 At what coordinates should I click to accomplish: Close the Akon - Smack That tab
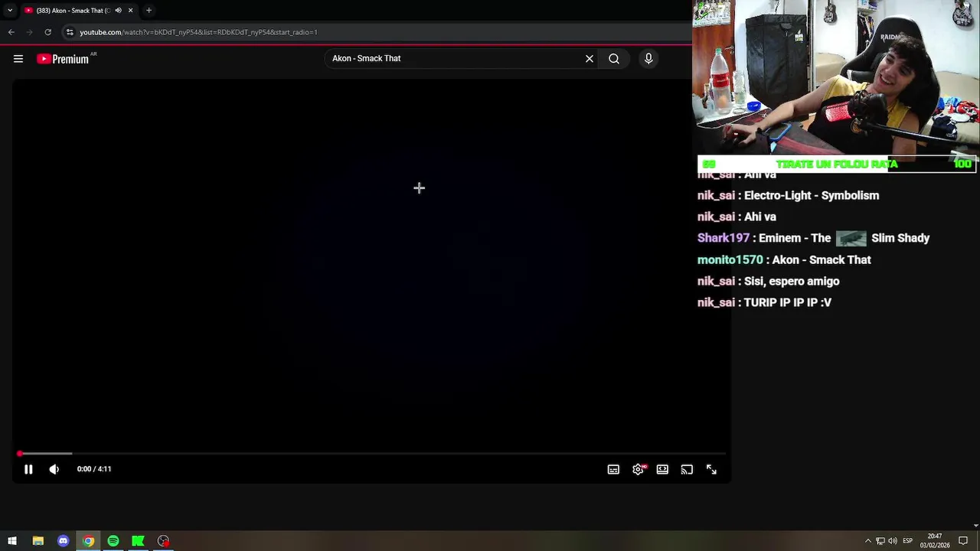click(130, 11)
